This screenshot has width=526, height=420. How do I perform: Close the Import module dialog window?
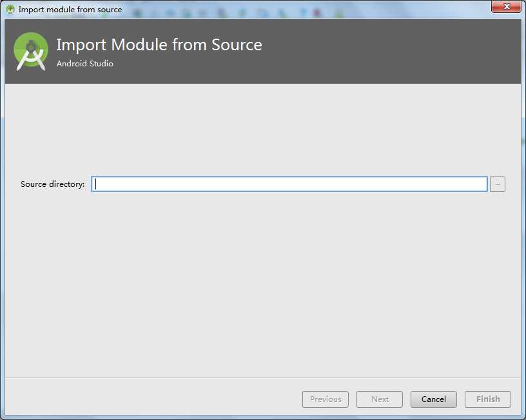pyautogui.click(x=507, y=6)
